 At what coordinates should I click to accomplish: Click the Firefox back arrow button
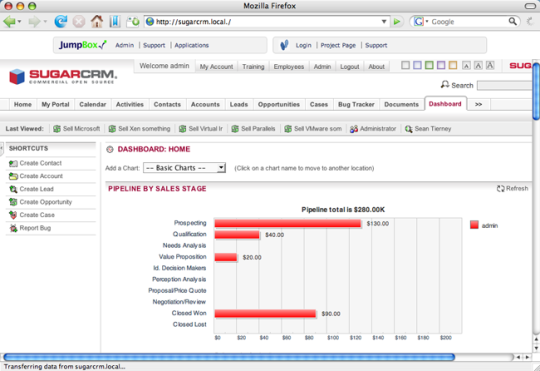pyautogui.click(x=9, y=22)
